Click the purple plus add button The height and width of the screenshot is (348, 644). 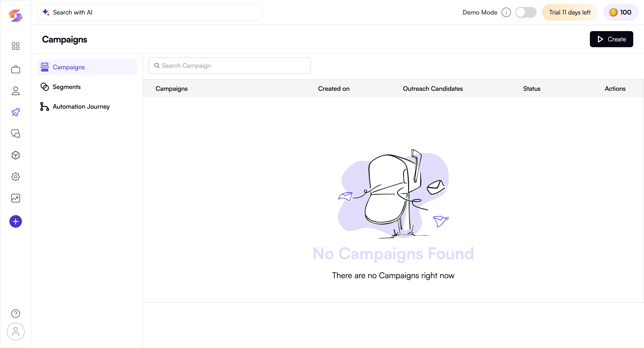tap(15, 221)
